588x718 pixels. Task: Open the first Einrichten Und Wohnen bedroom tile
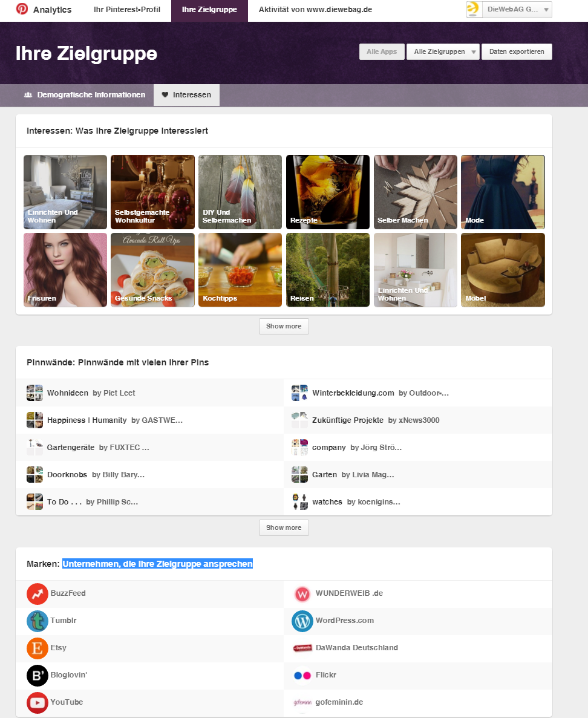(65, 192)
